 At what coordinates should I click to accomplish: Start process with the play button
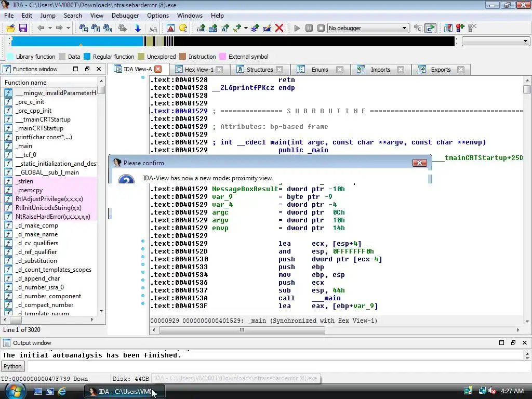[297, 28]
